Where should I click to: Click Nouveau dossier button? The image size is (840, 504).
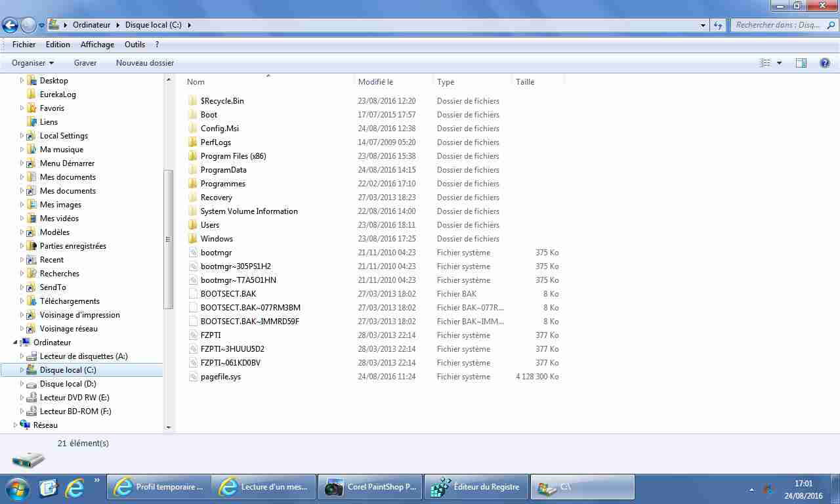point(145,63)
